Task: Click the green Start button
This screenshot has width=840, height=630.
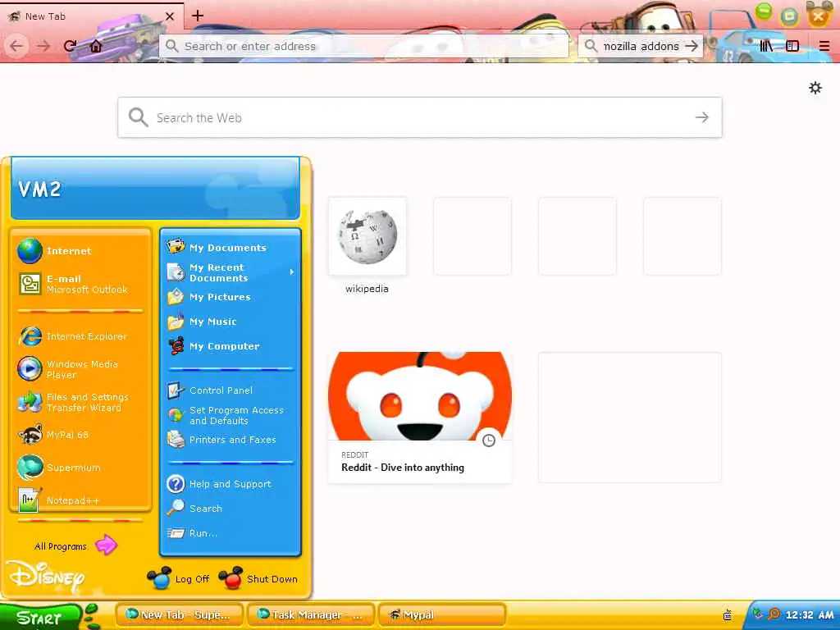Action: [x=41, y=617]
